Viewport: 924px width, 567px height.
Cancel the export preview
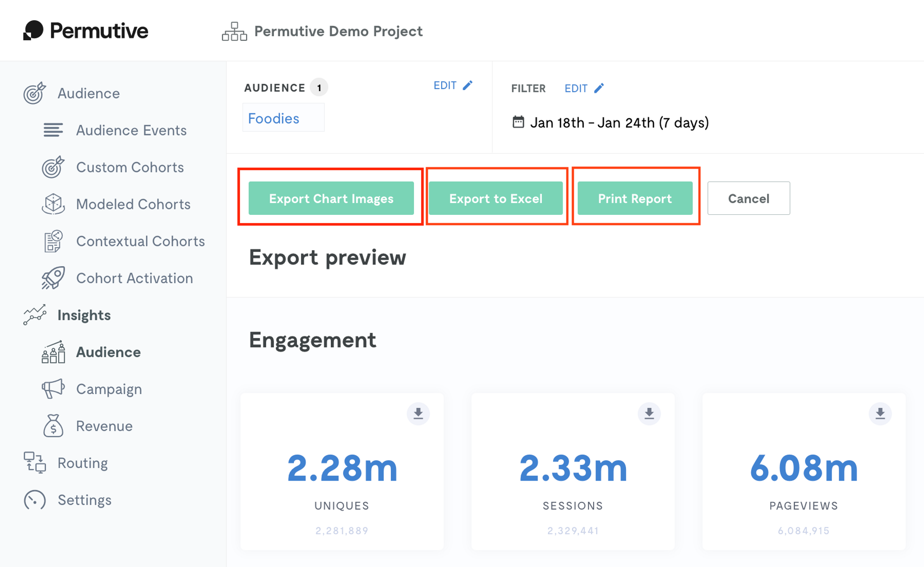[x=748, y=198]
